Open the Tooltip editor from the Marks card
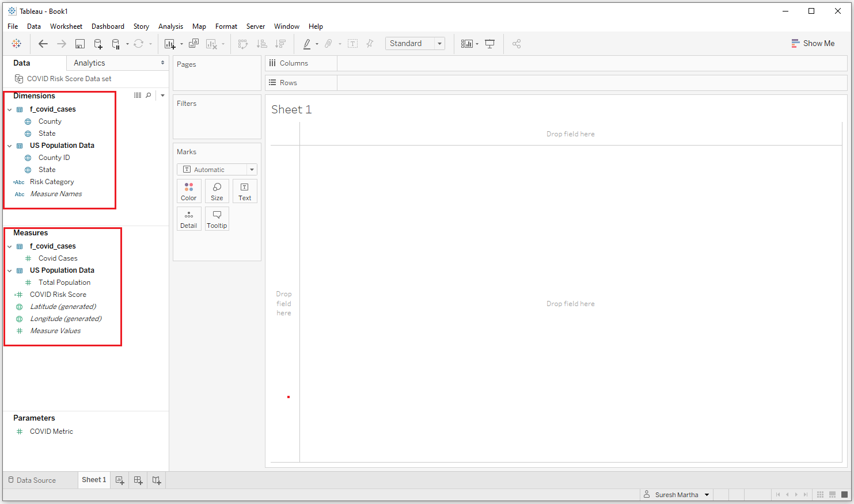This screenshot has height=504, width=854. pos(217,218)
